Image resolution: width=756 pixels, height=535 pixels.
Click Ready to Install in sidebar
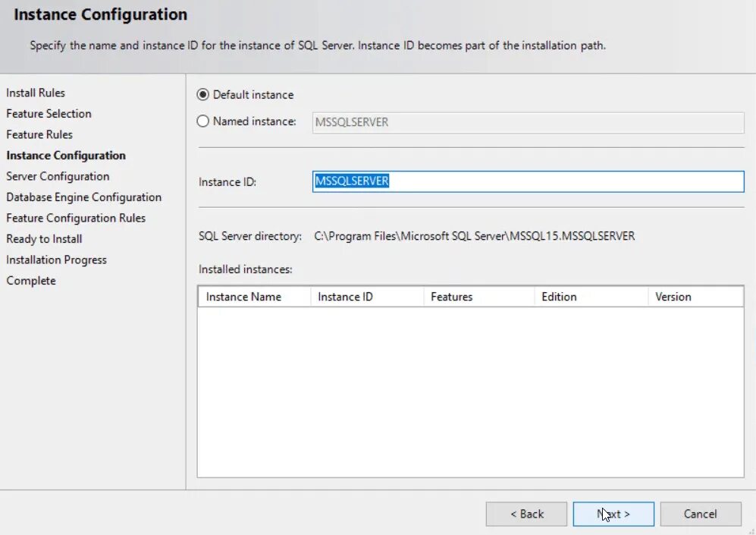point(44,239)
